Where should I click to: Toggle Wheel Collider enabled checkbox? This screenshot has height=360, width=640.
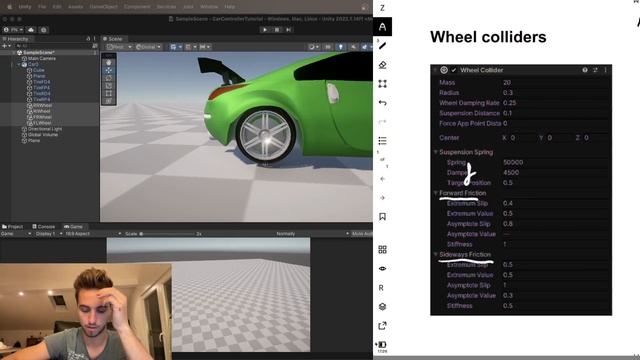[453, 70]
